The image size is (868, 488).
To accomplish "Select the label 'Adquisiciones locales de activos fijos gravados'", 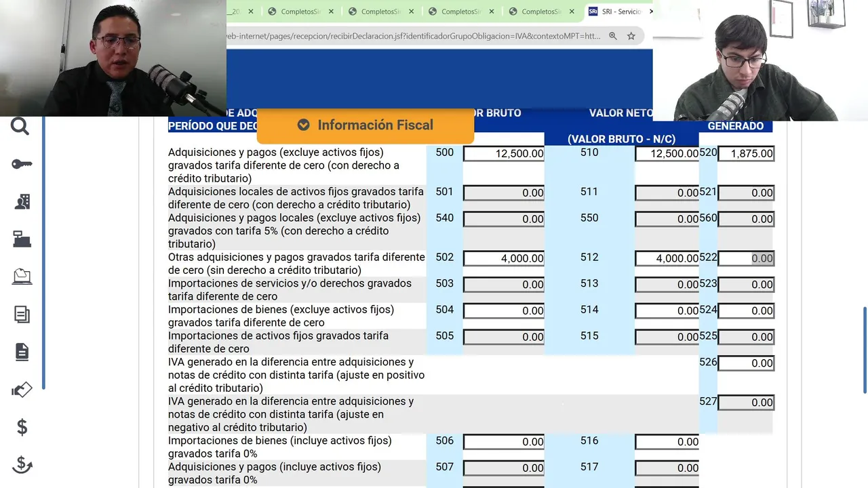I will [x=296, y=192].
